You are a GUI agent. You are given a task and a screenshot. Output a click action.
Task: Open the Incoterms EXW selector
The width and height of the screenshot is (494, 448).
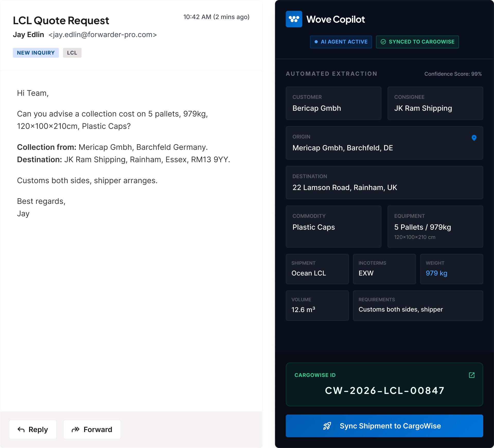click(384, 269)
